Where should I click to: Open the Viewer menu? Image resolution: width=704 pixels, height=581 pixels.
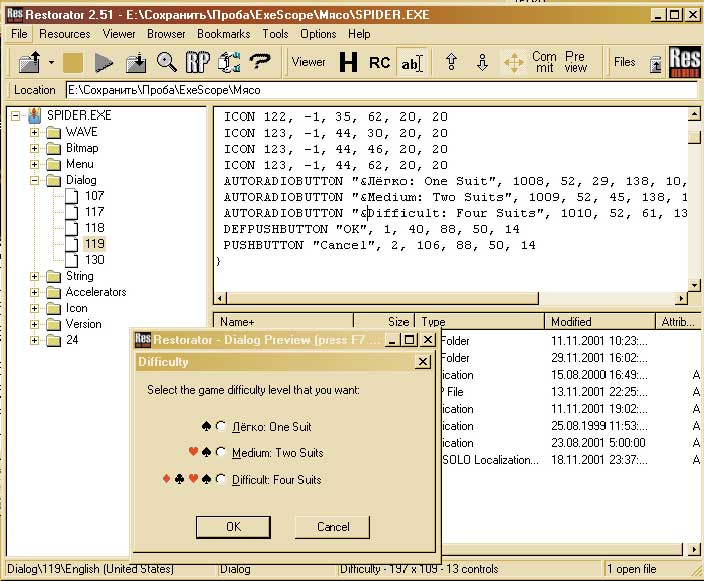tap(119, 34)
